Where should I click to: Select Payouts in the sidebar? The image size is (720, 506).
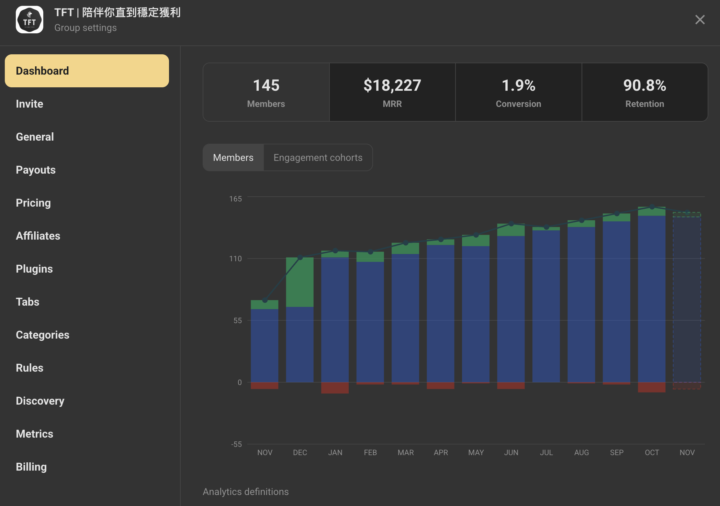tap(36, 170)
